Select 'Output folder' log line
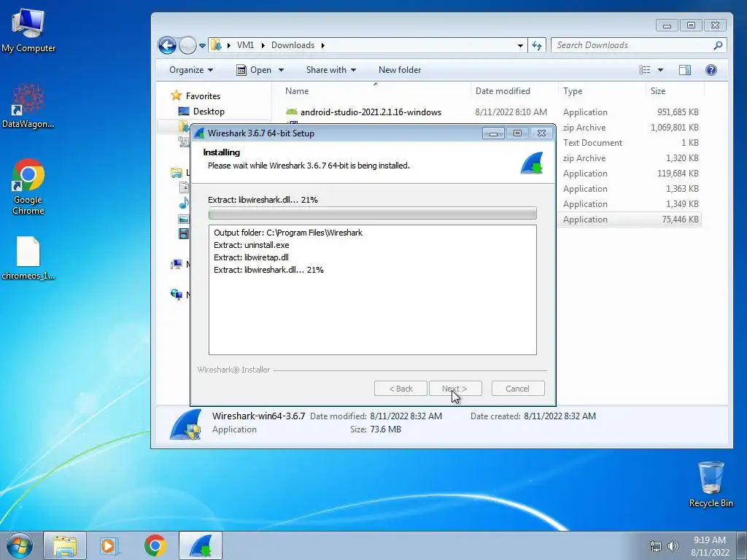The height and width of the screenshot is (560, 747). click(287, 233)
